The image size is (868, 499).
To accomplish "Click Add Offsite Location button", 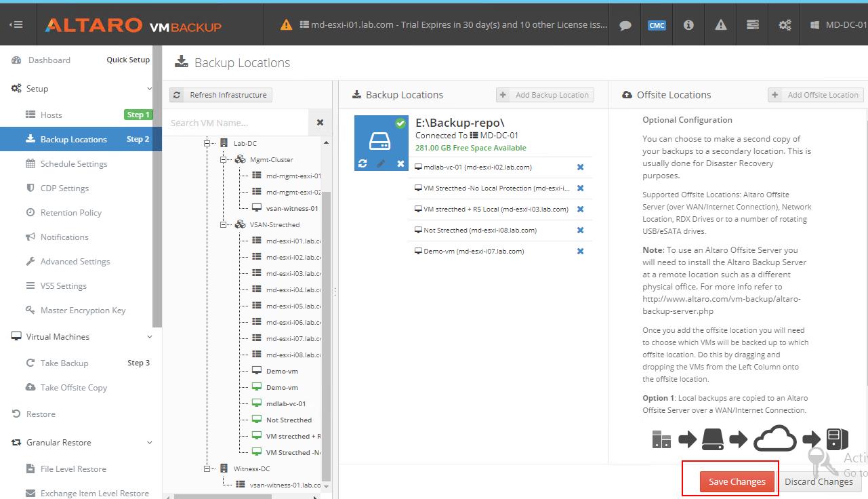I will pos(815,95).
